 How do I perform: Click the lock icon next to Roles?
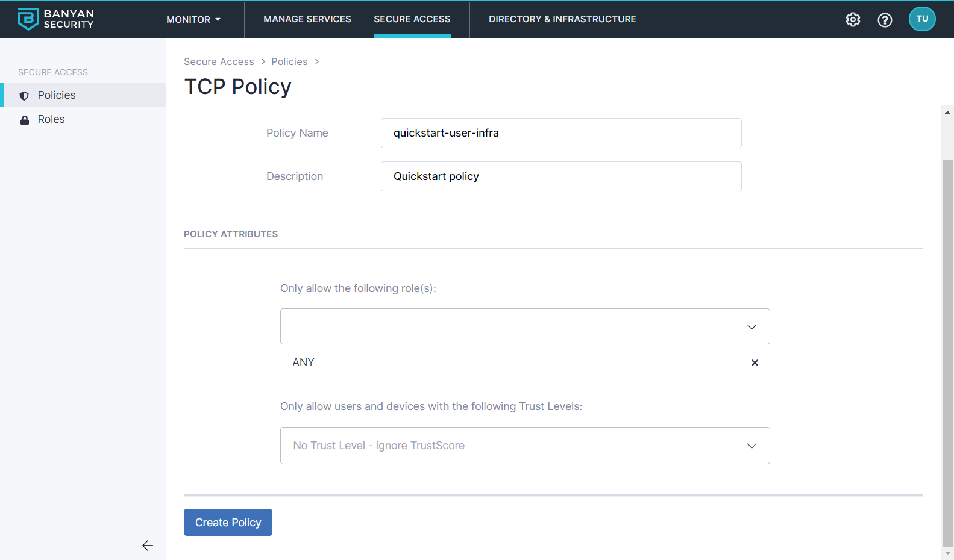(25, 120)
